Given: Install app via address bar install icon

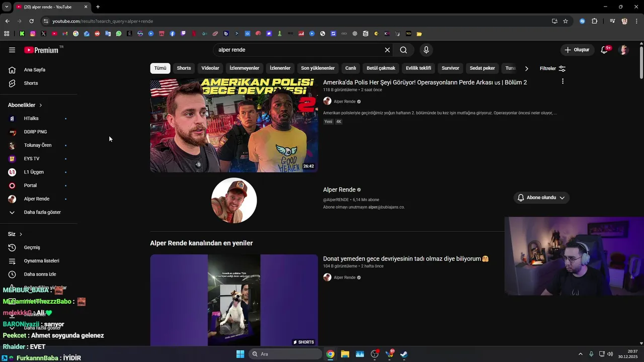Looking at the screenshot, I should coord(554,21).
